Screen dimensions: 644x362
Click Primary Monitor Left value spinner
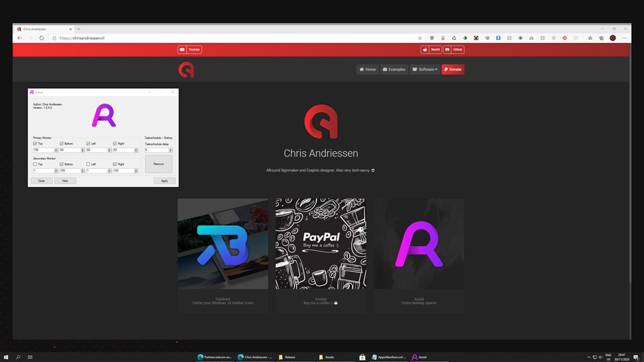point(109,150)
